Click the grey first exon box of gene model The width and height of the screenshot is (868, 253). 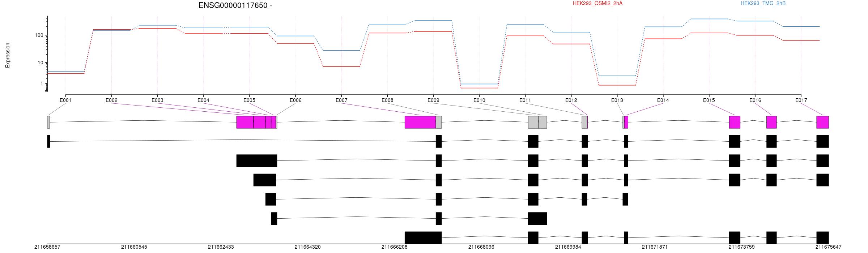[48, 122]
